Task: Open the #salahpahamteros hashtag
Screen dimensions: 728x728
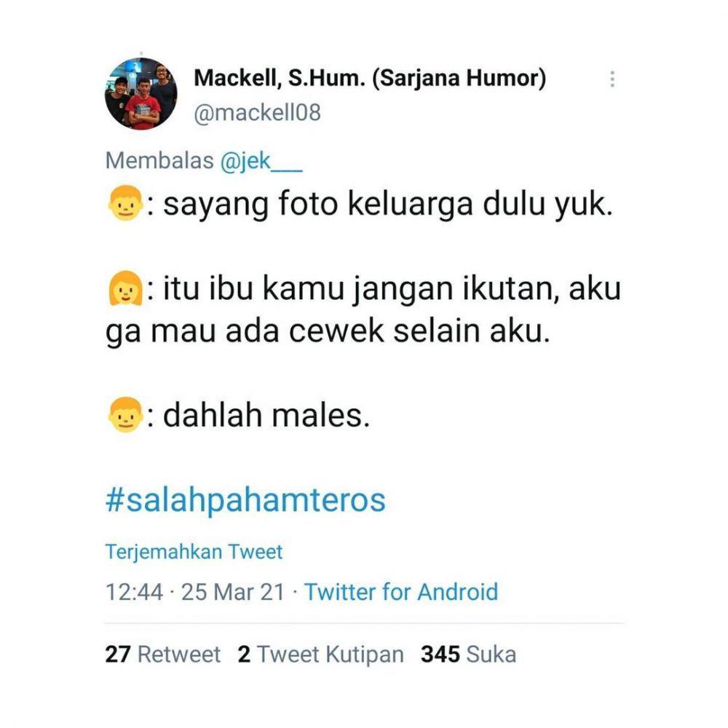Action: coord(245,500)
